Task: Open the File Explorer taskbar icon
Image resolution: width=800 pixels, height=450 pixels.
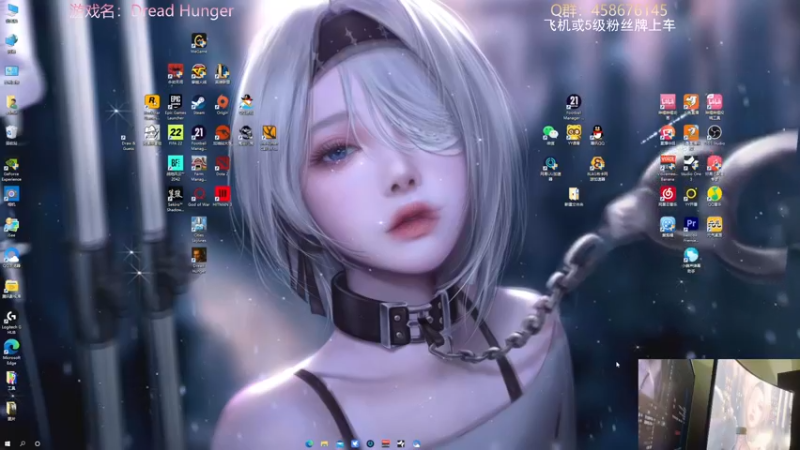Action: click(324, 444)
